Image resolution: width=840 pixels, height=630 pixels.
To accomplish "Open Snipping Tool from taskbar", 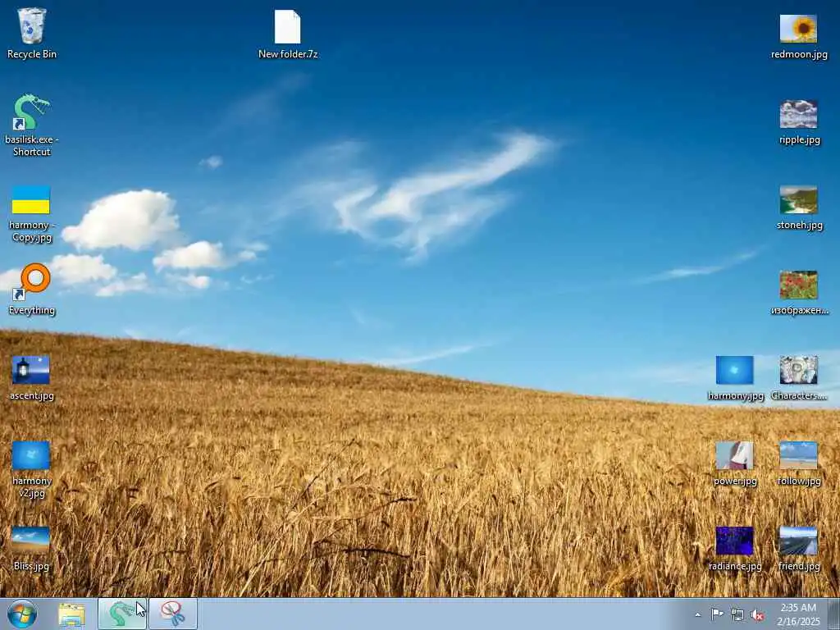I will pos(173,614).
